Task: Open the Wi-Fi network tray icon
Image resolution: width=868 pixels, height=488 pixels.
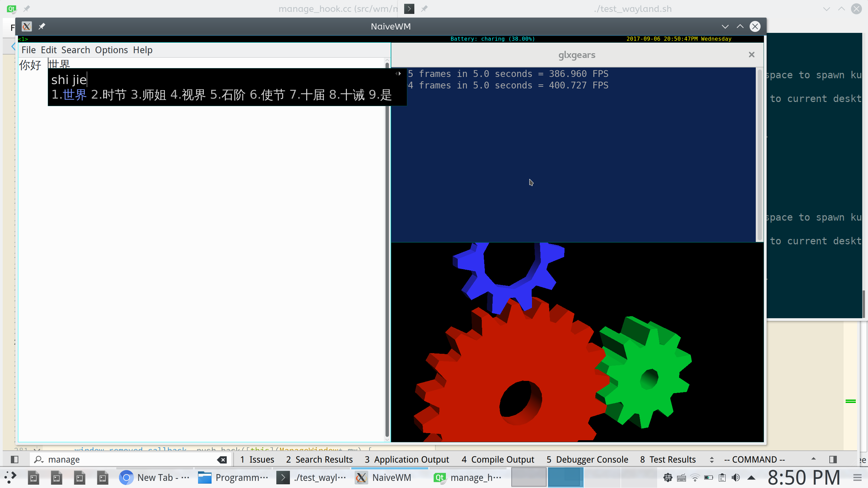Action: coord(695,477)
